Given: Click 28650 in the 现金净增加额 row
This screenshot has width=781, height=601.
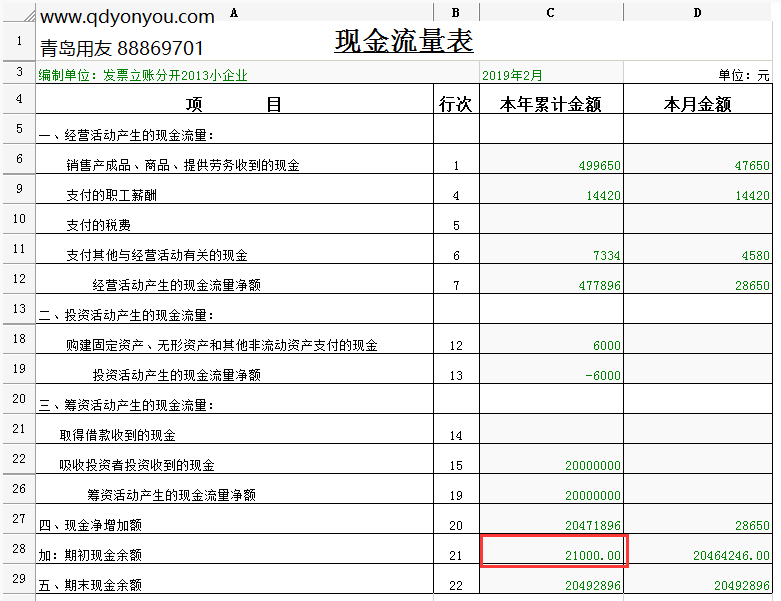Looking at the screenshot, I should point(752,526).
